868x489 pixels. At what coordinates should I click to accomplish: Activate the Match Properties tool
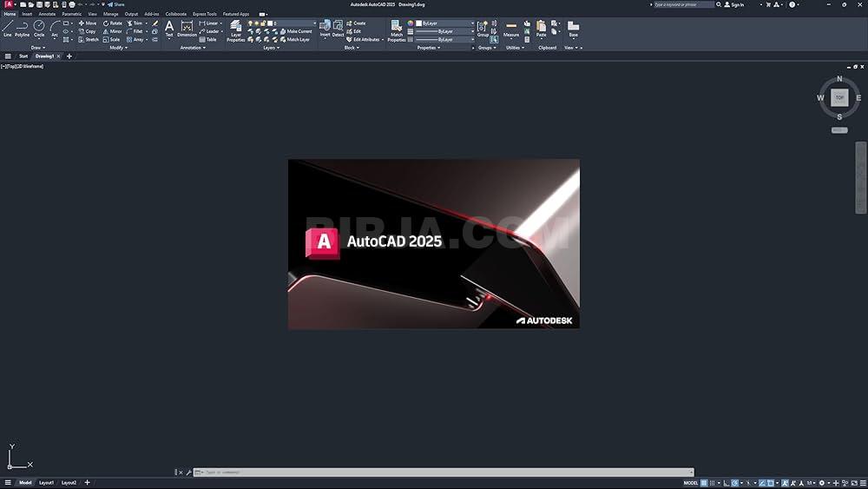397,30
